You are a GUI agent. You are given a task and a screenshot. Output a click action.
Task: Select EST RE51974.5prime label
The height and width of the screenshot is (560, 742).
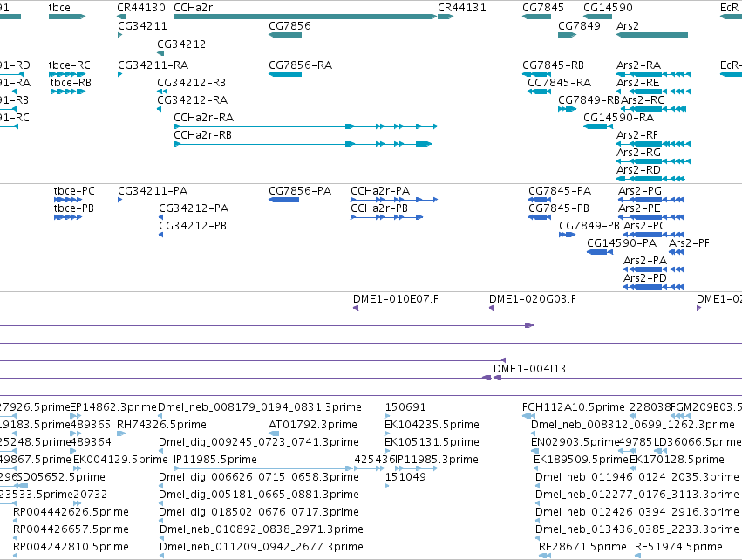pos(678,547)
